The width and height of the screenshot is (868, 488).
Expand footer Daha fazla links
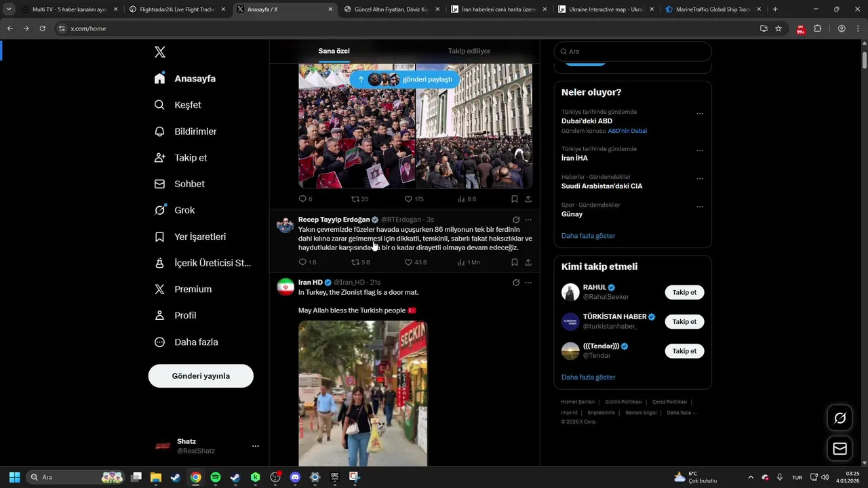(x=682, y=413)
